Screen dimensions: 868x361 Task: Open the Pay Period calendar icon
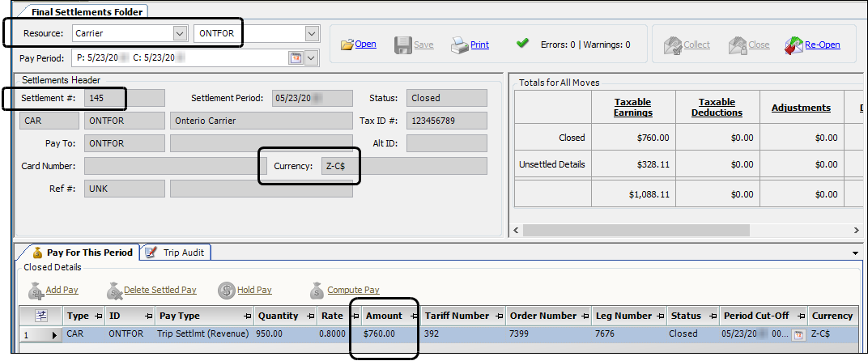coord(296,57)
